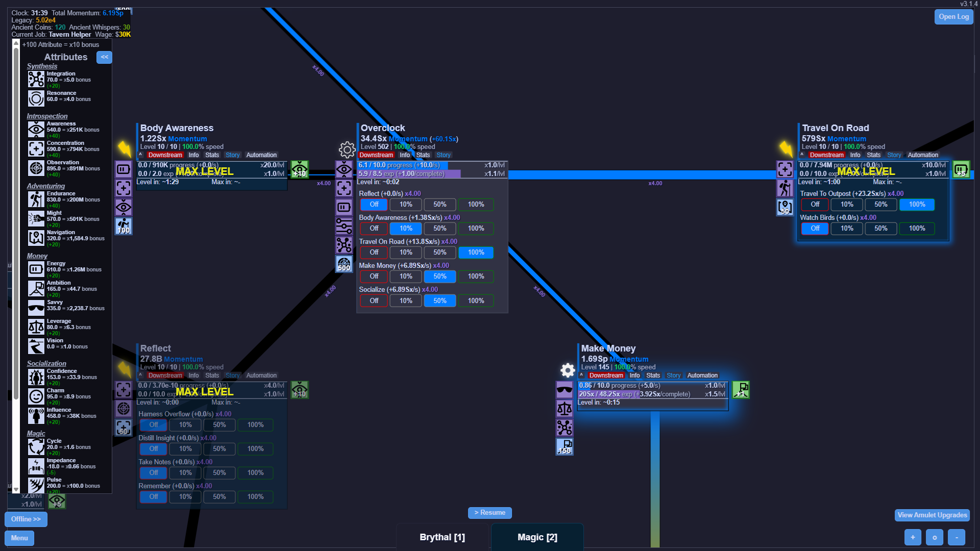Open Overclock settings gear icon

pos(347,149)
